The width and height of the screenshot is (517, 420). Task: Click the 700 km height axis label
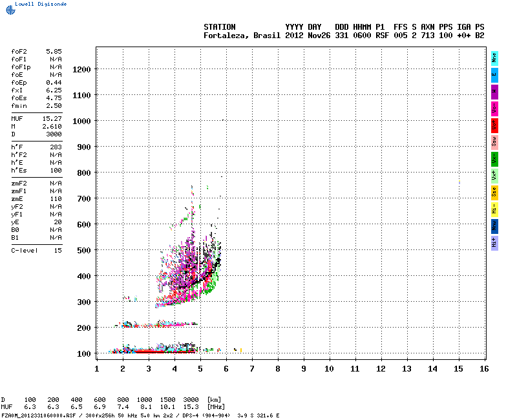pos(84,199)
